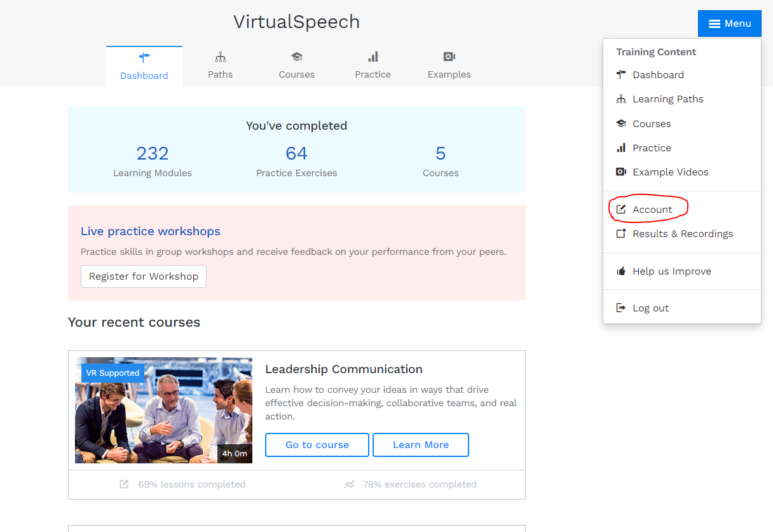Click the icon beside Results & Recordings
This screenshot has height=532, width=773.
pyautogui.click(x=621, y=233)
